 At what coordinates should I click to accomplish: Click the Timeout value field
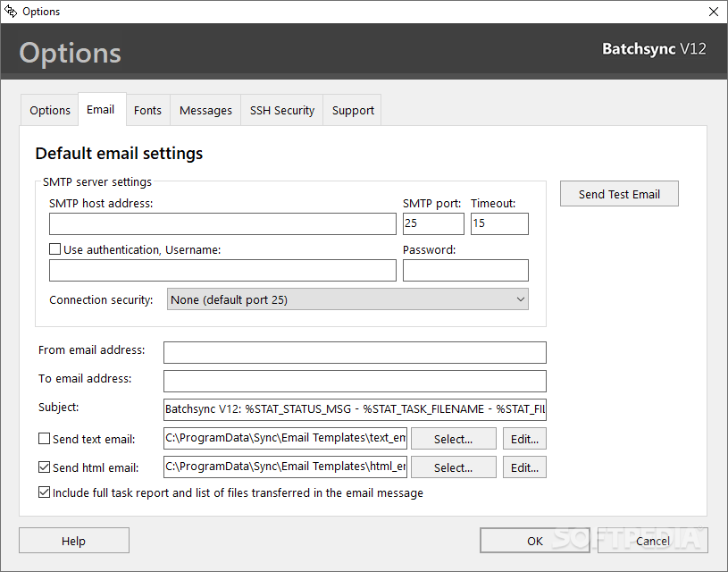[499, 224]
